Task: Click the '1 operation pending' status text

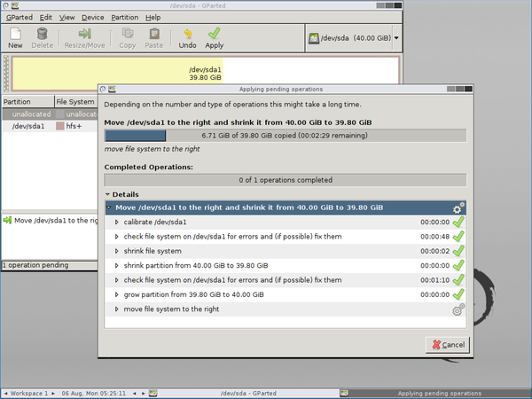Action: [x=35, y=265]
